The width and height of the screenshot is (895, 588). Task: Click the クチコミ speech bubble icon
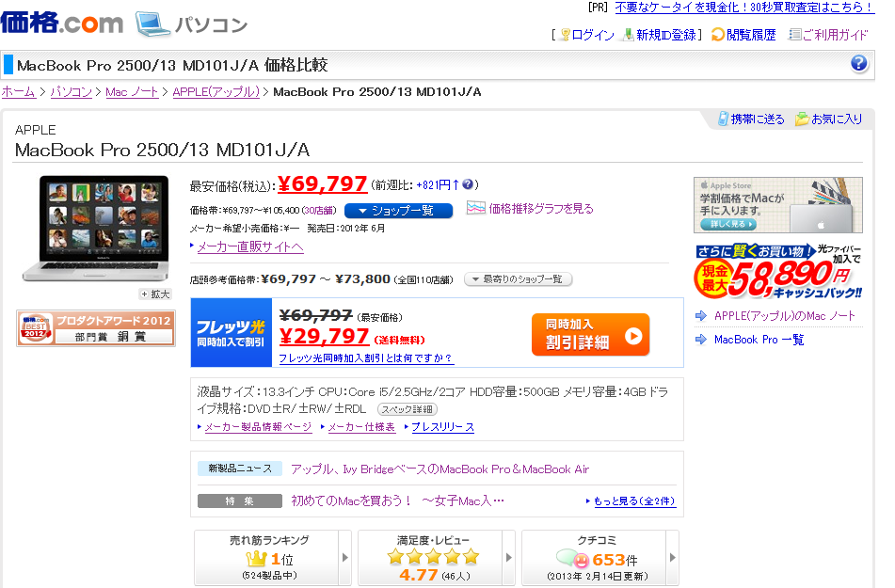[x=572, y=558]
